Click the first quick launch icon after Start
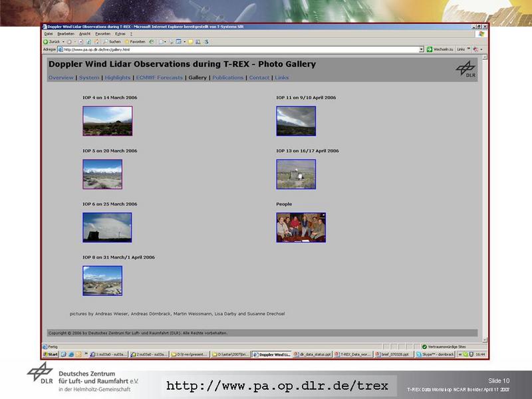The height and width of the screenshot is (399, 532). [63, 354]
